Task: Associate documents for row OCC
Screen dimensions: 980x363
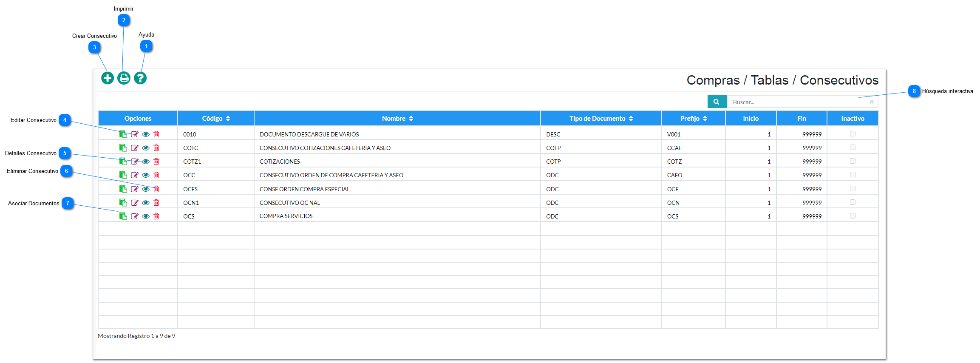Action: [x=123, y=175]
